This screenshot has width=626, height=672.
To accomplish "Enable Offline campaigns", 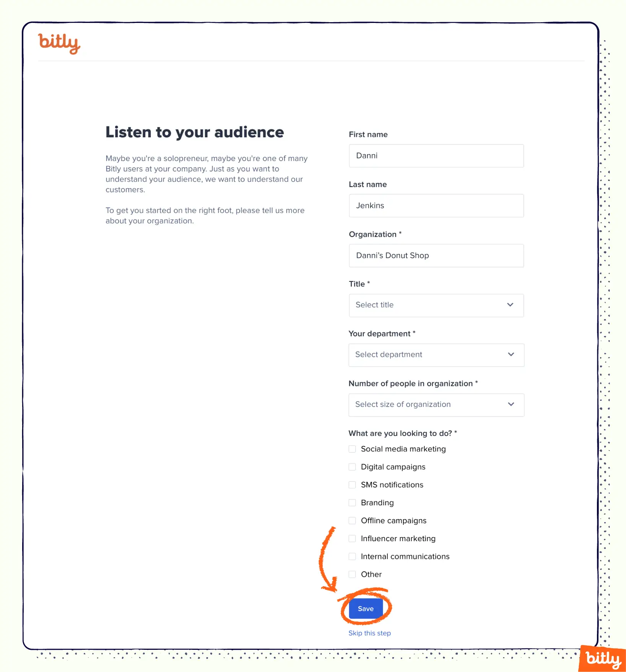I will pyautogui.click(x=352, y=521).
